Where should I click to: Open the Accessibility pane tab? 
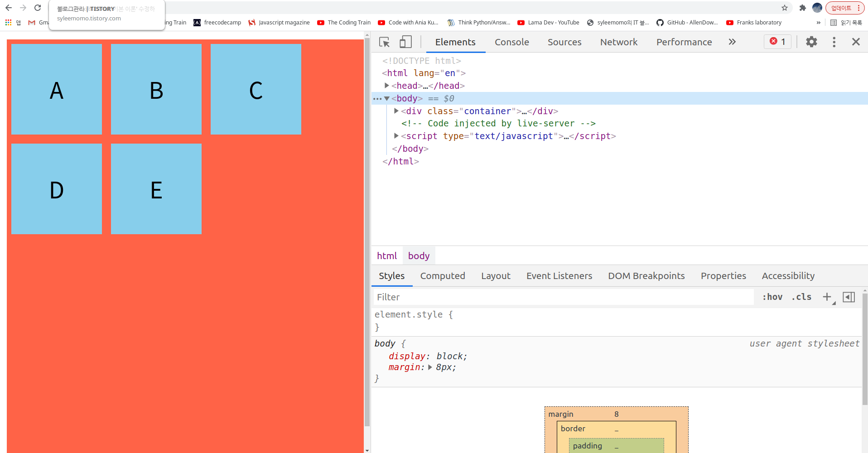coord(788,276)
